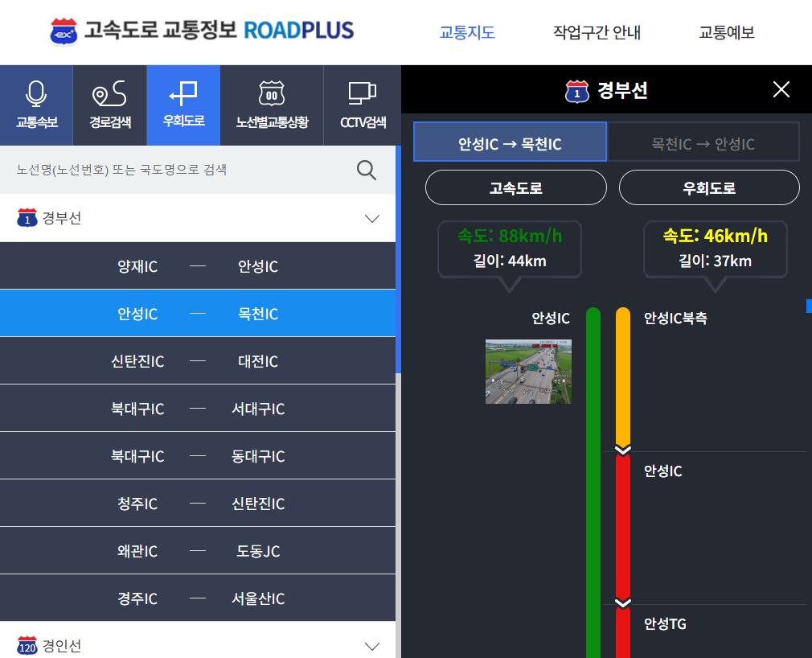Open 노선별교통상황 shield icon

[x=272, y=105]
